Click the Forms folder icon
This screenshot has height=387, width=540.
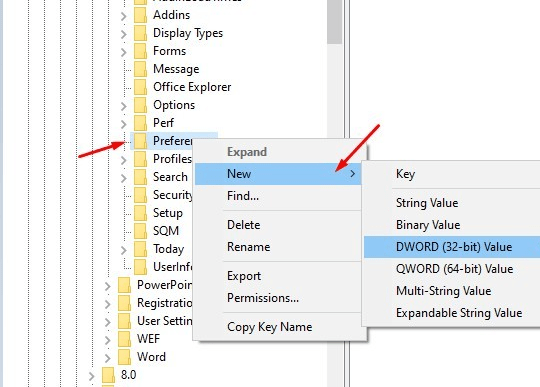click(140, 51)
